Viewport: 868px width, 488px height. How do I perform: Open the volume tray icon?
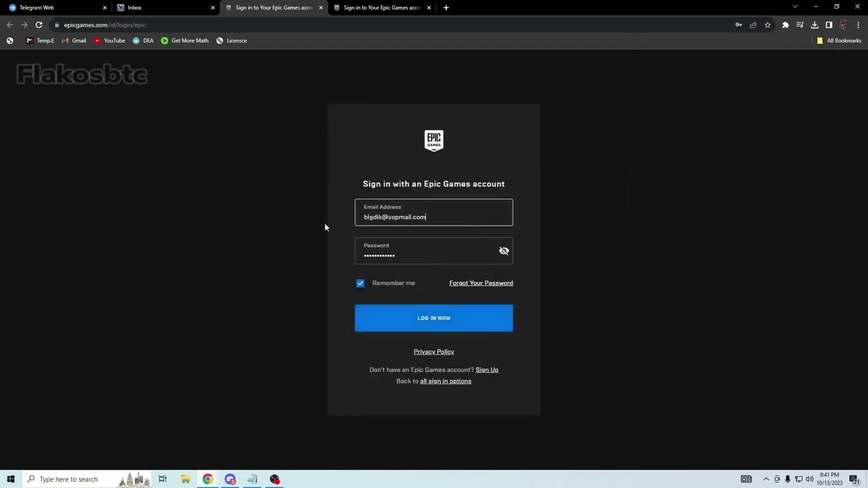click(809, 479)
